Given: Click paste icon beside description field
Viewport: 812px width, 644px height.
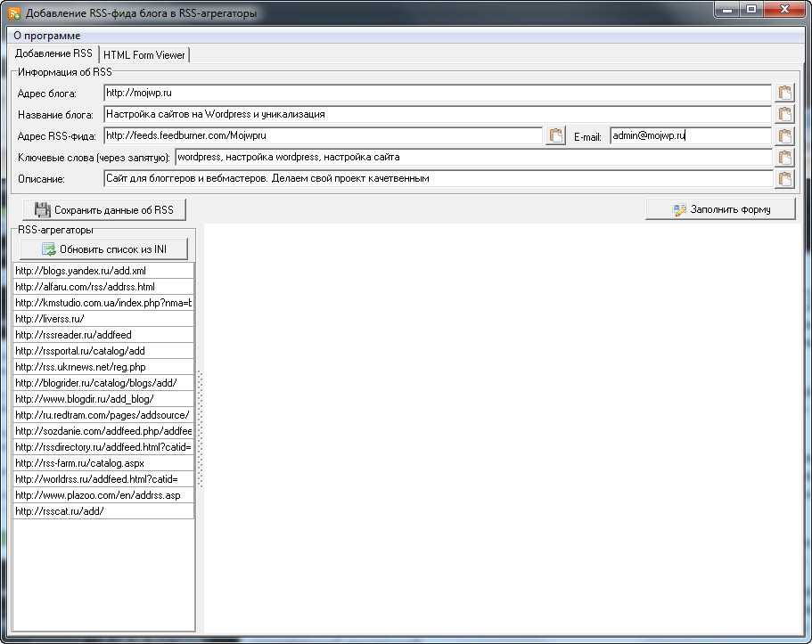Looking at the screenshot, I should 784,179.
